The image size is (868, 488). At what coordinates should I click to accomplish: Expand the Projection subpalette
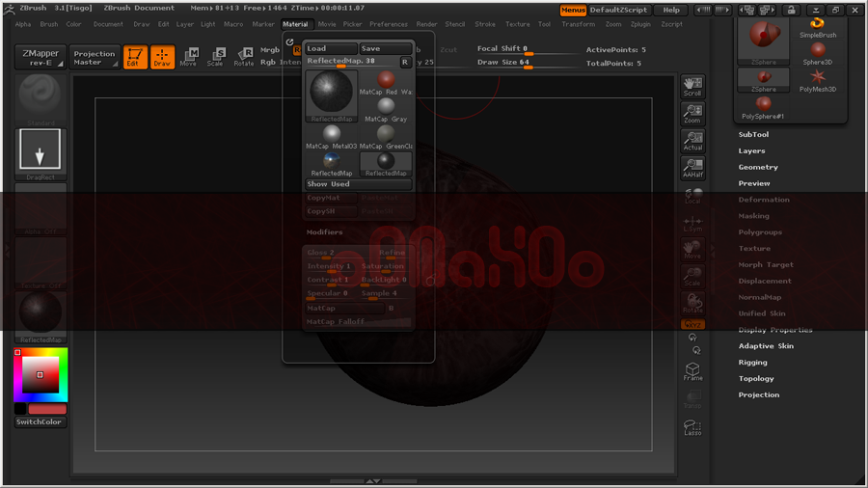pos(758,395)
